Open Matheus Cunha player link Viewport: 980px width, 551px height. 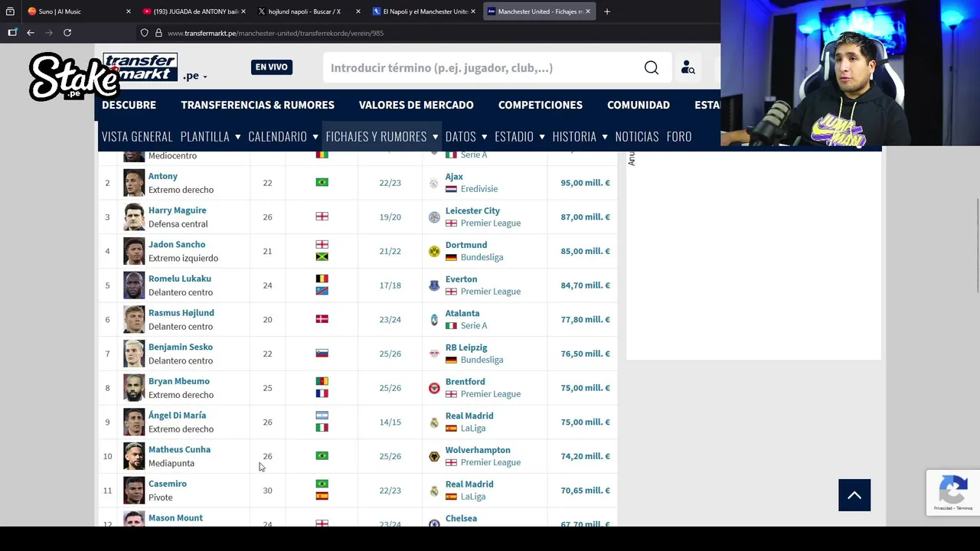179,449
